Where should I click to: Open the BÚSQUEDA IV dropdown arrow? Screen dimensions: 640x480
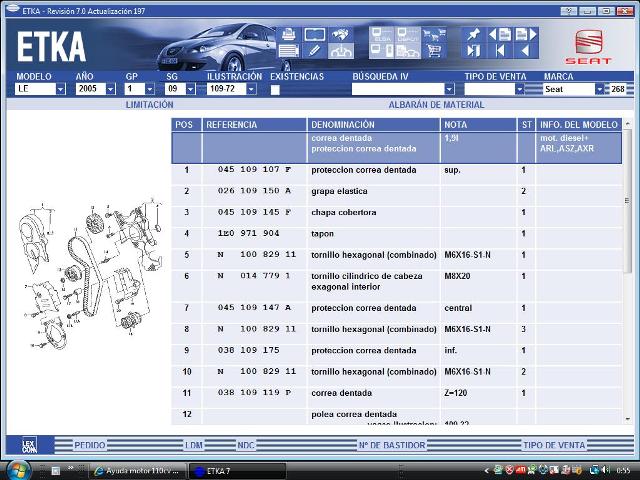click(449, 89)
